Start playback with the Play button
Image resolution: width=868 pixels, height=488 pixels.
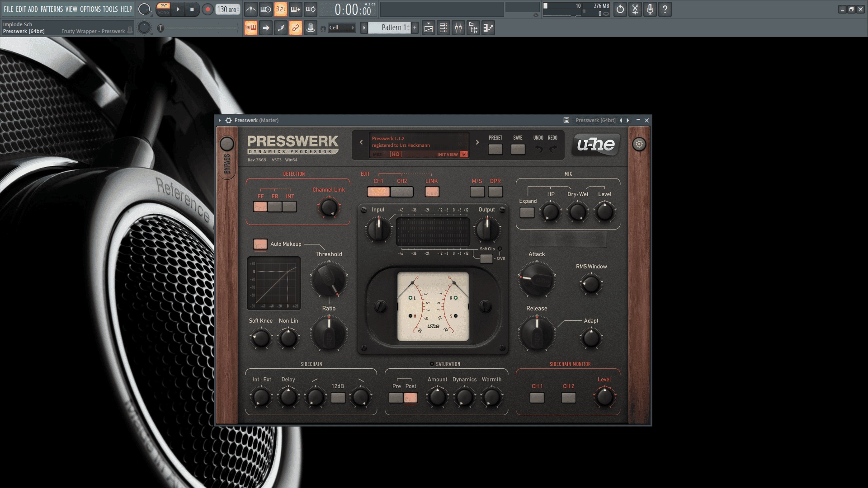tap(178, 9)
